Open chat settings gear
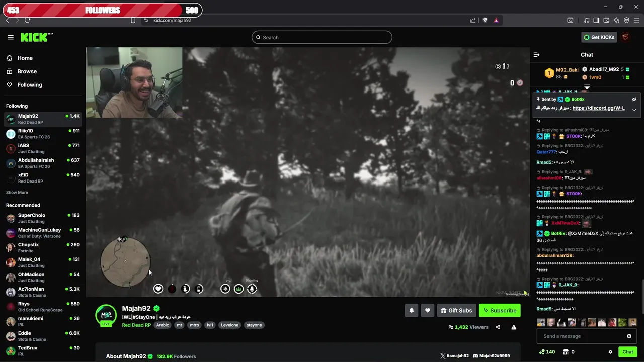644x362 pixels. point(610,352)
